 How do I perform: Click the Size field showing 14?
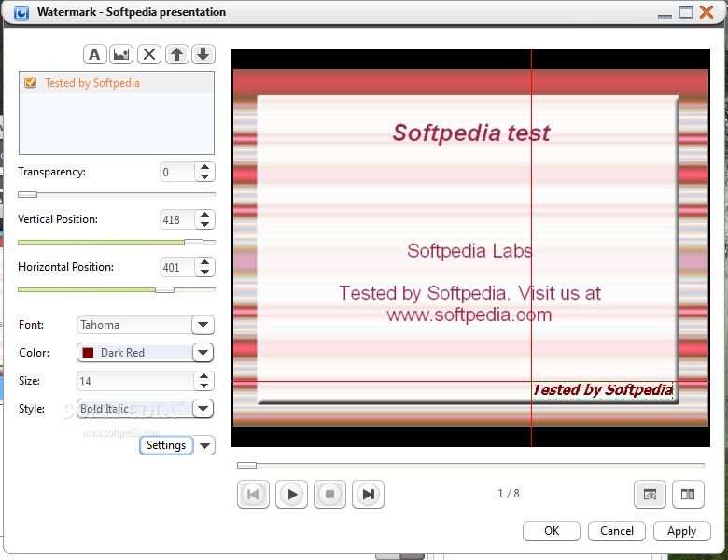click(135, 381)
